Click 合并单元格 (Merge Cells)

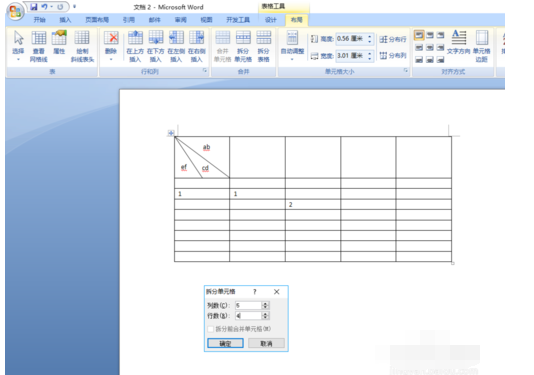point(222,46)
